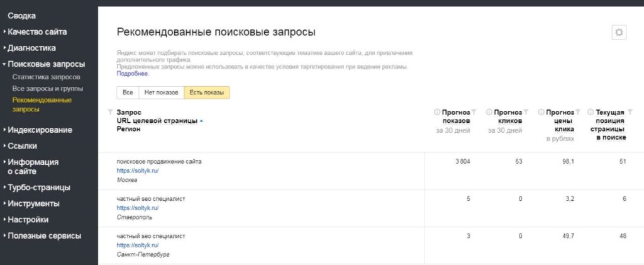This screenshot has height=265, width=644.
Task: Click query 'поисковое продвижение сайта'
Action: [159, 162]
